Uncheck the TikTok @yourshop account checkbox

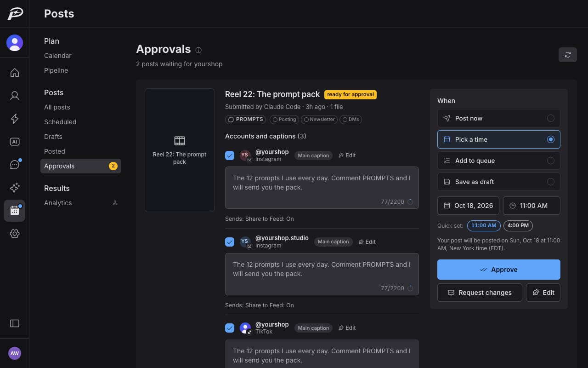coord(230,328)
